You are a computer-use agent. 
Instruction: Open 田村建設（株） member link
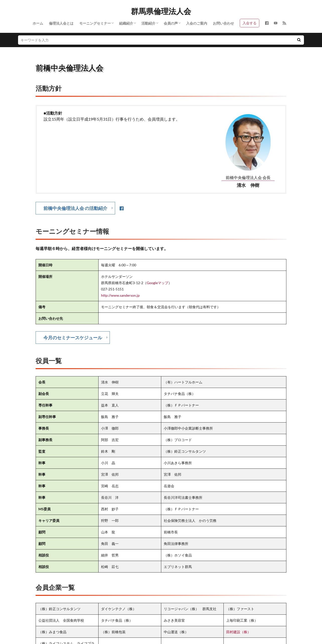pos(237,632)
